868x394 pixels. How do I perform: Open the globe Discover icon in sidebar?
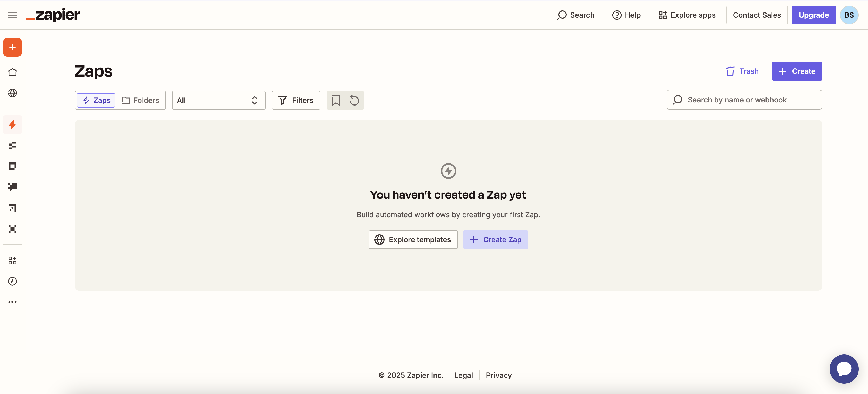tap(12, 93)
